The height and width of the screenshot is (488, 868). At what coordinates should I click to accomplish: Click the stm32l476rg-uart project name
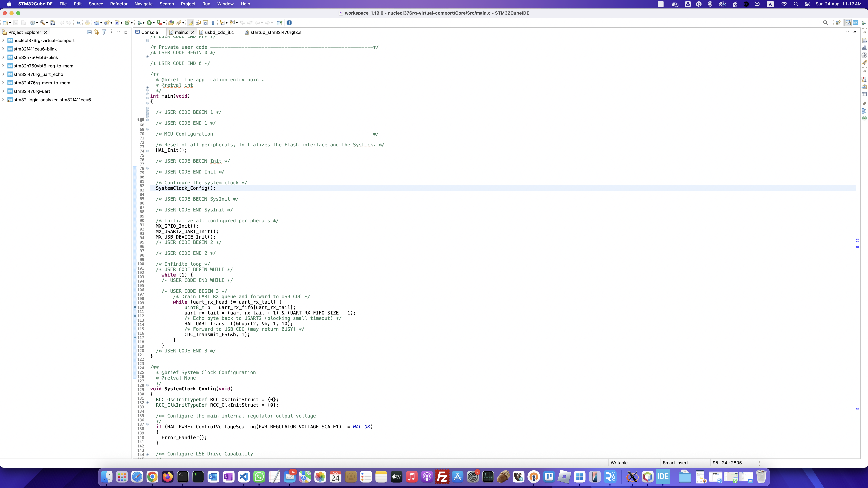click(32, 91)
